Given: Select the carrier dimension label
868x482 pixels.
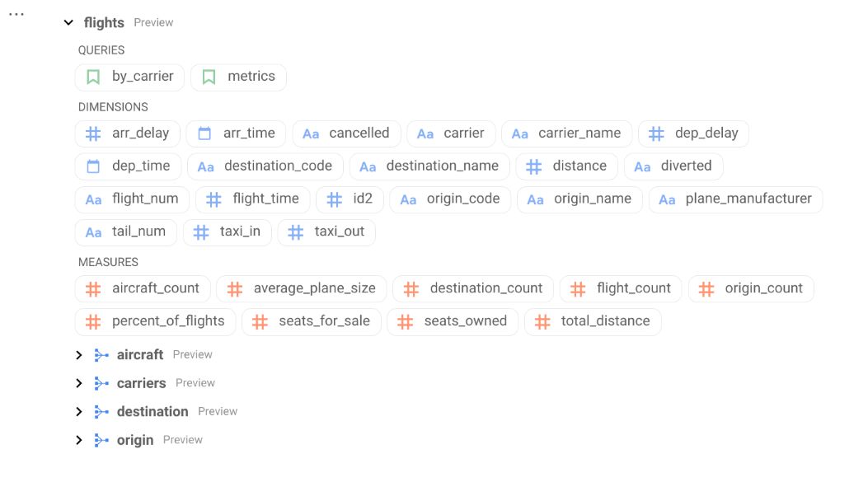Looking at the screenshot, I should pos(464,133).
